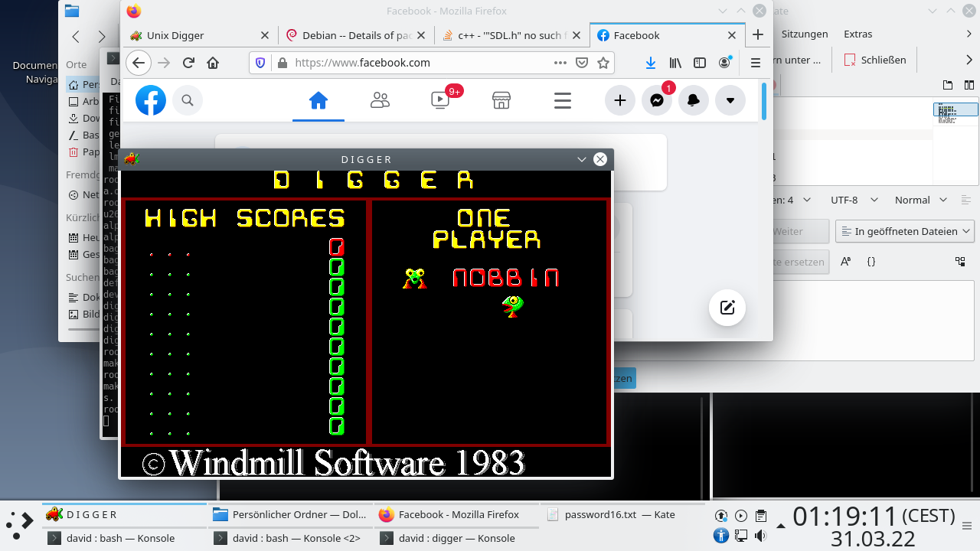Open Facebook Marketplace

(x=501, y=100)
